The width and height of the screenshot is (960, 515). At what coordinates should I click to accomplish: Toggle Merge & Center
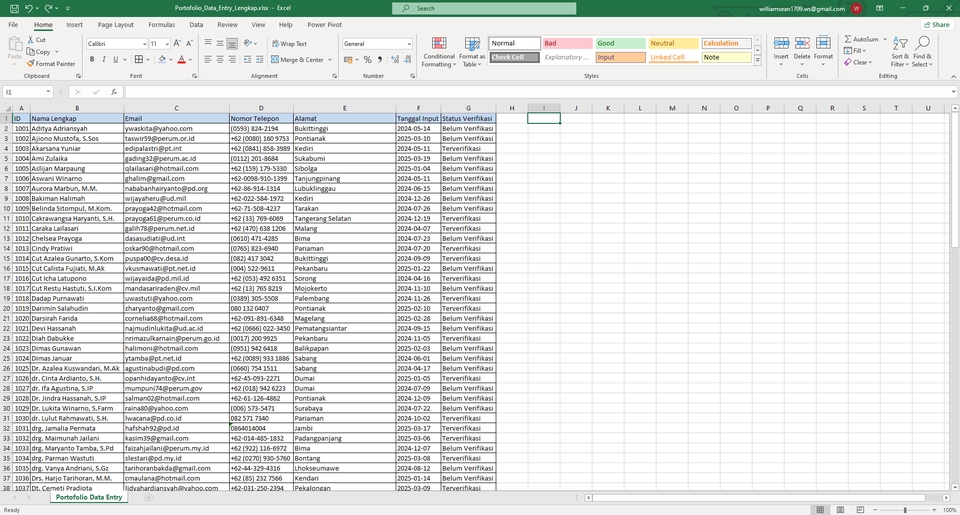click(x=298, y=59)
